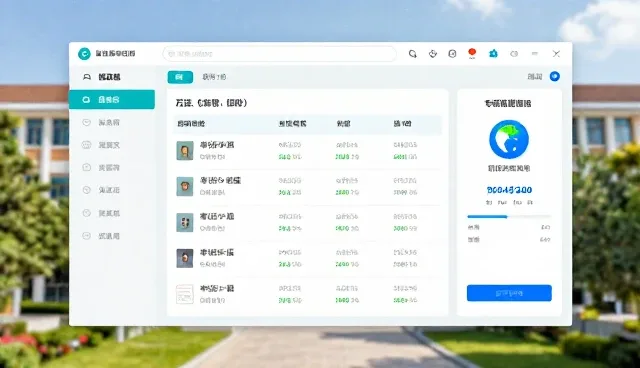Click the first table row's portrait thumbnail
Image resolution: width=640 pixels, height=368 pixels.
tap(185, 151)
